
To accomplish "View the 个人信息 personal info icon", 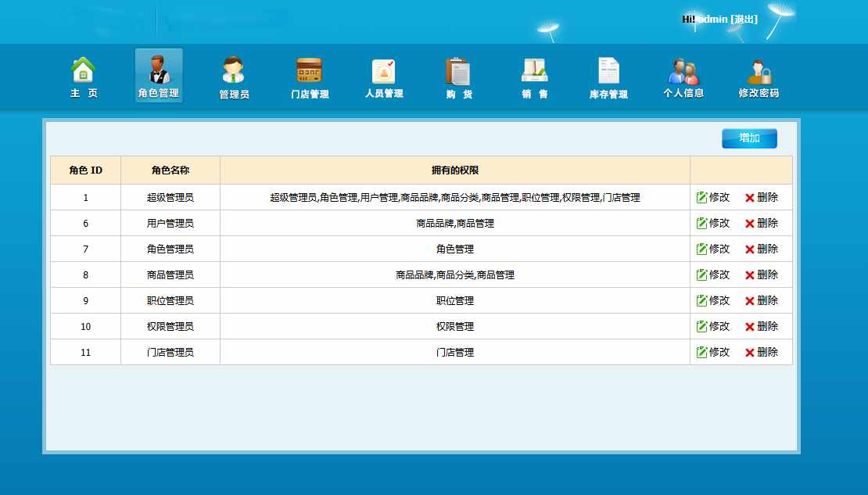I will coord(683,76).
